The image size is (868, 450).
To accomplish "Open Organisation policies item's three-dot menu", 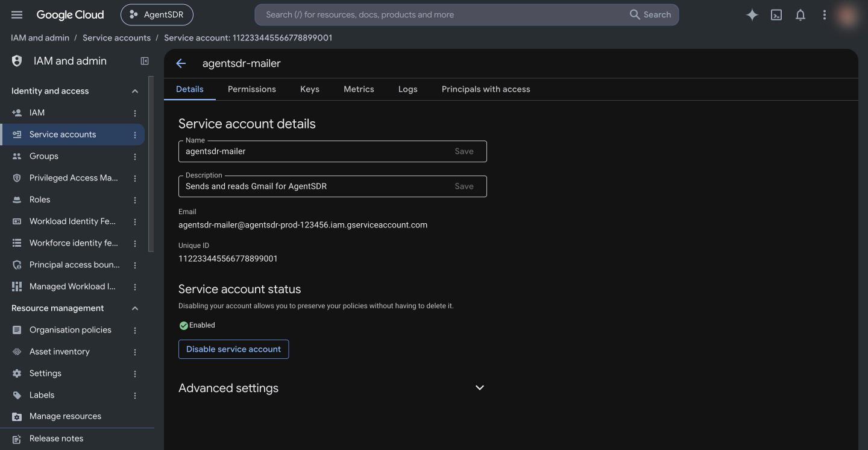I will tap(135, 330).
